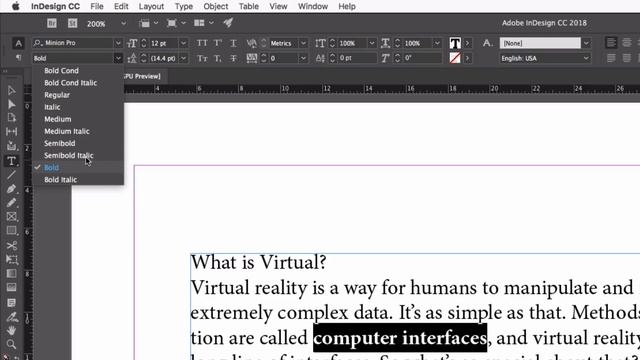Select the Gradient Feather tool
The width and height of the screenshot is (640, 360).
[11, 287]
